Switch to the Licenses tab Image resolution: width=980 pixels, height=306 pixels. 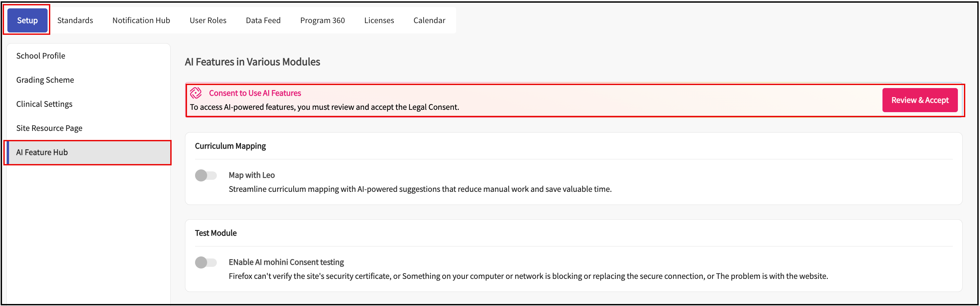(379, 20)
